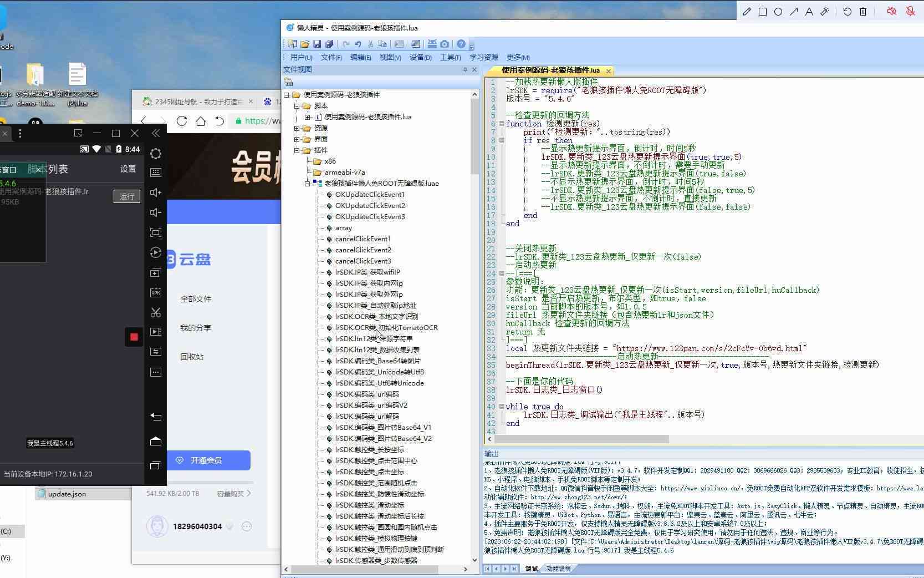Increase volume in emulator sidebar
924x578 pixels.
(156, 192)
